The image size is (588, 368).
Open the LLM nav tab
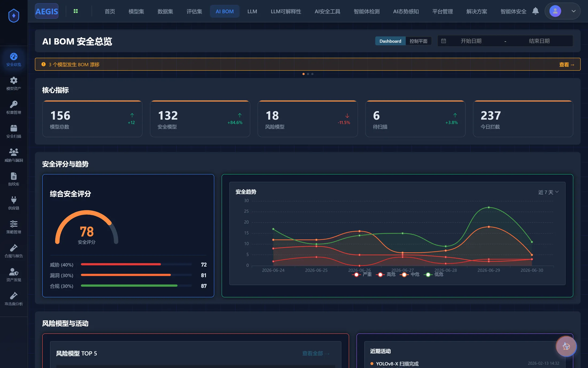click(x=252, y=11)
